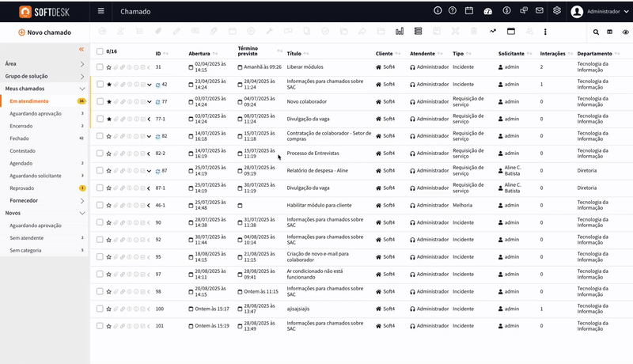
Task: Click the Novo chamado button
Action: pos(45,32)
